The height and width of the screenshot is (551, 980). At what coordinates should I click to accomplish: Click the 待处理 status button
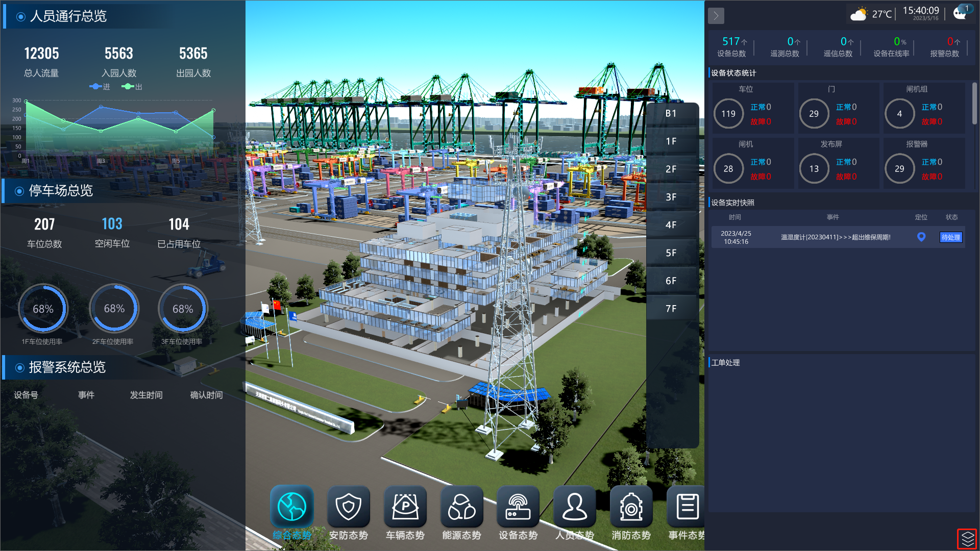(x=951, y=237)
